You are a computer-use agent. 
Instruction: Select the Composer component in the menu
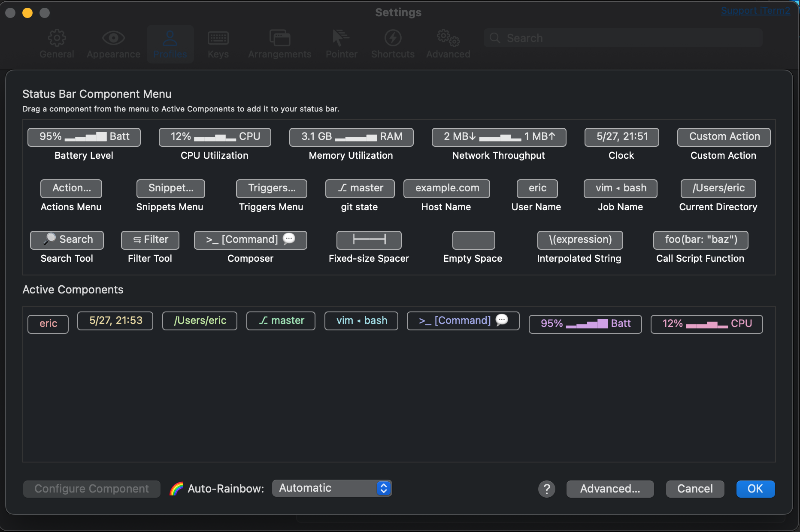(x=250, y=240)
